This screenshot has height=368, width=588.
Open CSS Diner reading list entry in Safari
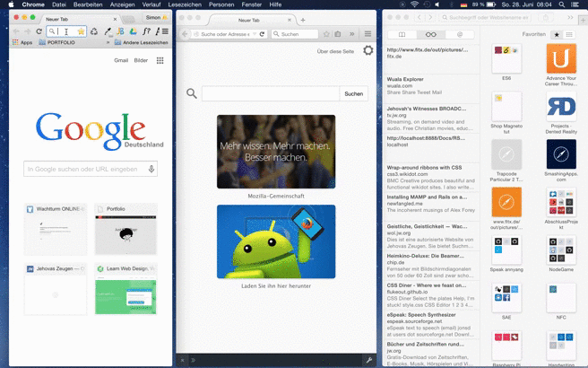(431, 295)
